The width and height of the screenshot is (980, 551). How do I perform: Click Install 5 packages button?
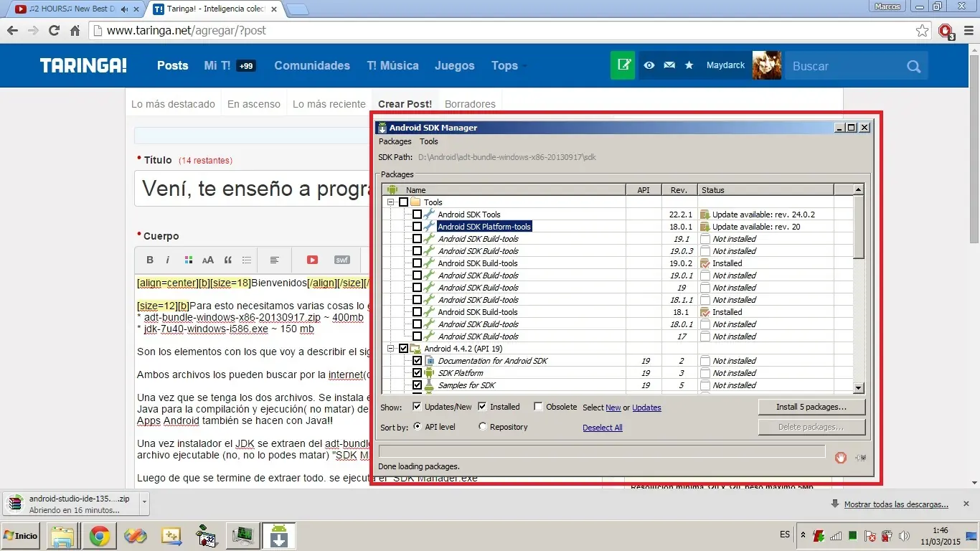click(x=811, y=407)
